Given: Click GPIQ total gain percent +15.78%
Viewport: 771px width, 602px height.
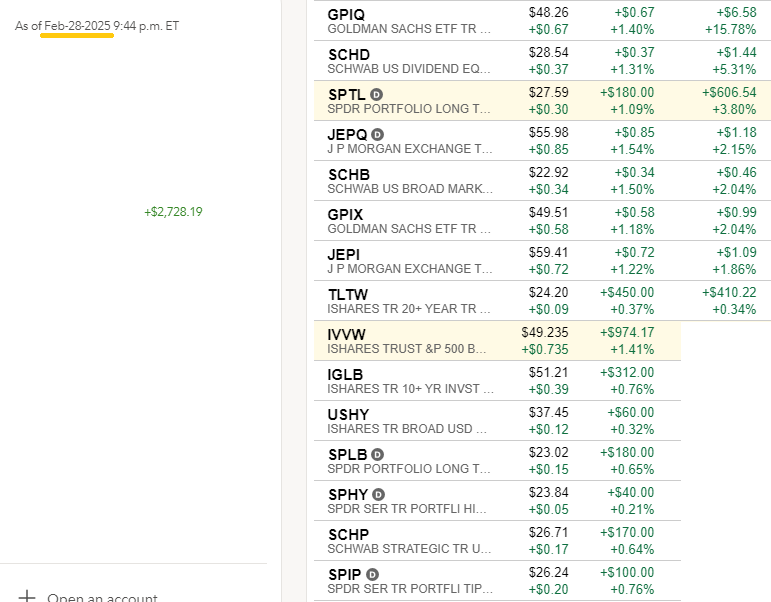Looking at the screenshot, I should click(731, 30).
